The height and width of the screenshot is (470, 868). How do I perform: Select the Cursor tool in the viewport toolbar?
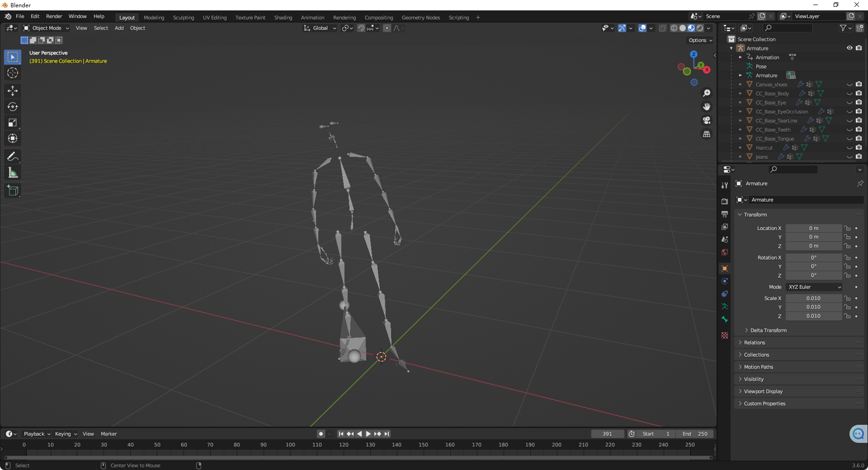pos(13,73)
